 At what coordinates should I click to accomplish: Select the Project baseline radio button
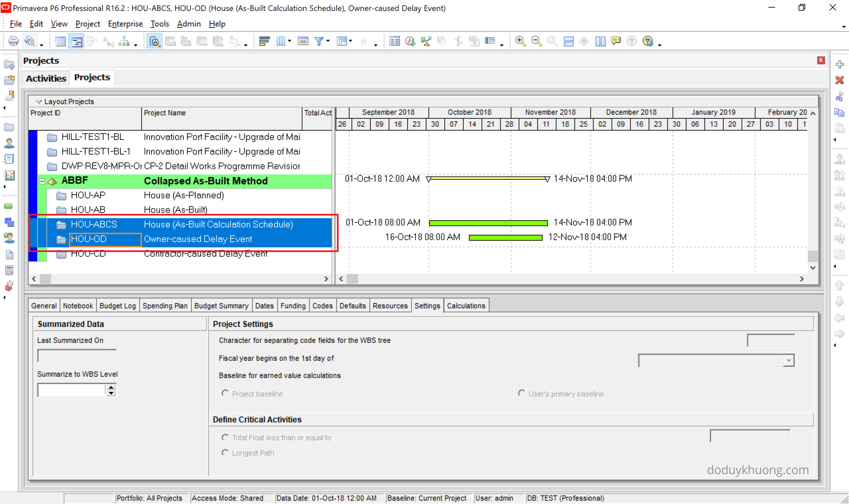[225, 393]
